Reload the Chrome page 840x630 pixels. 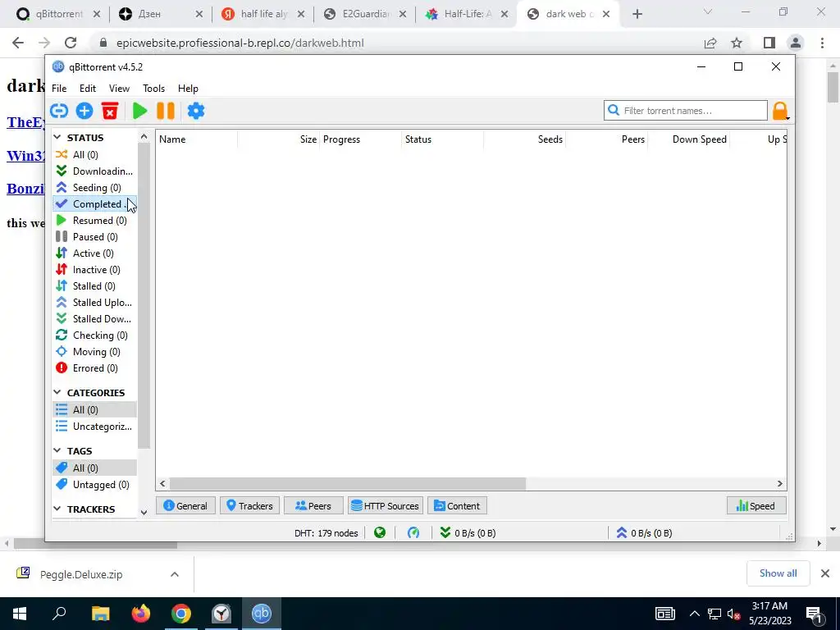click(x=71, y=43)
